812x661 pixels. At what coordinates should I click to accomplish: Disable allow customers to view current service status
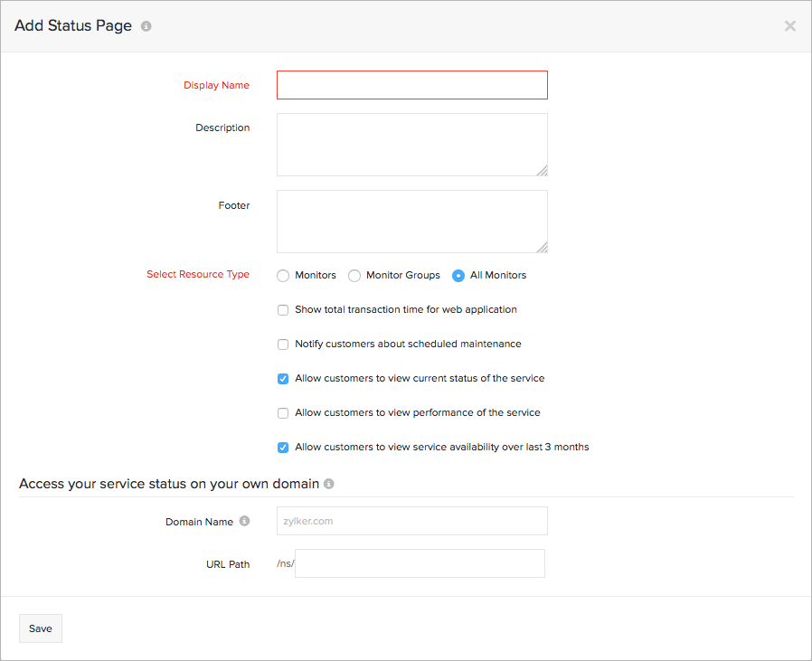click(283, 378)
